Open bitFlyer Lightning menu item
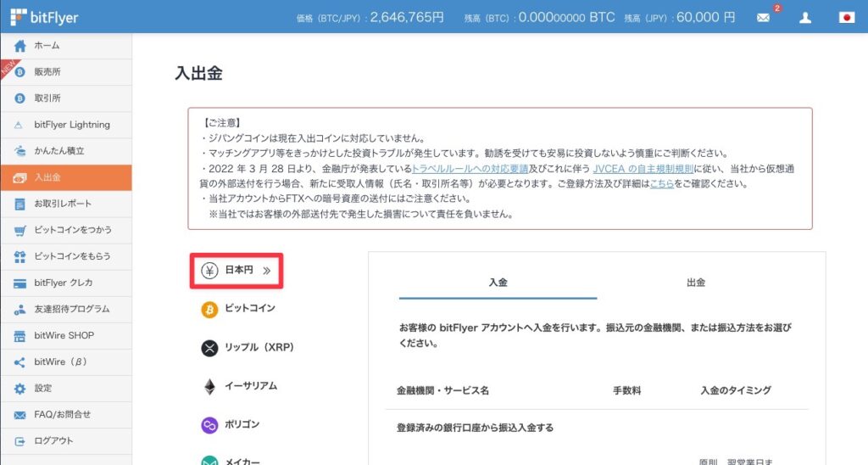 click(x=66, y=125)
